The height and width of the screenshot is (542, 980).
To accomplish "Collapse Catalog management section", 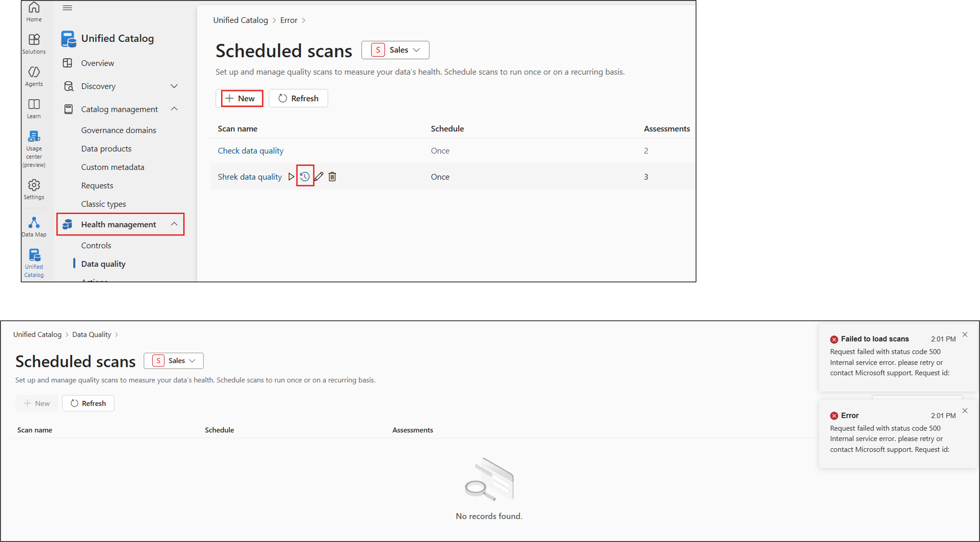I will click(174, 109).
